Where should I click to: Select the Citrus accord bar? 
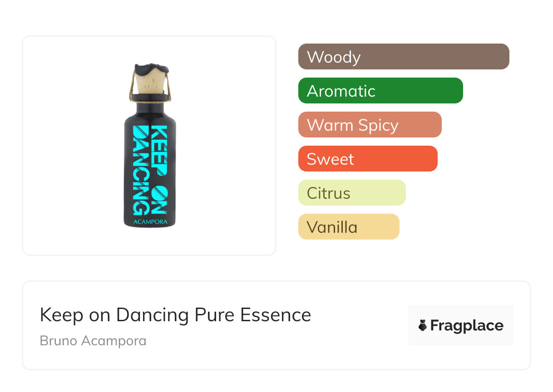[x=351, y=193]
